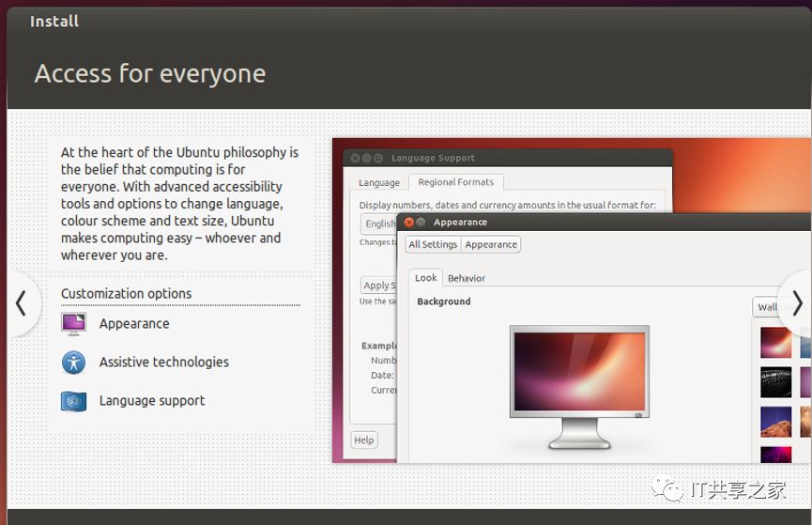The height and width of the screenshot is (525, 812).
Task: Switch to the Look tab
Action: (x=425, y=278)
